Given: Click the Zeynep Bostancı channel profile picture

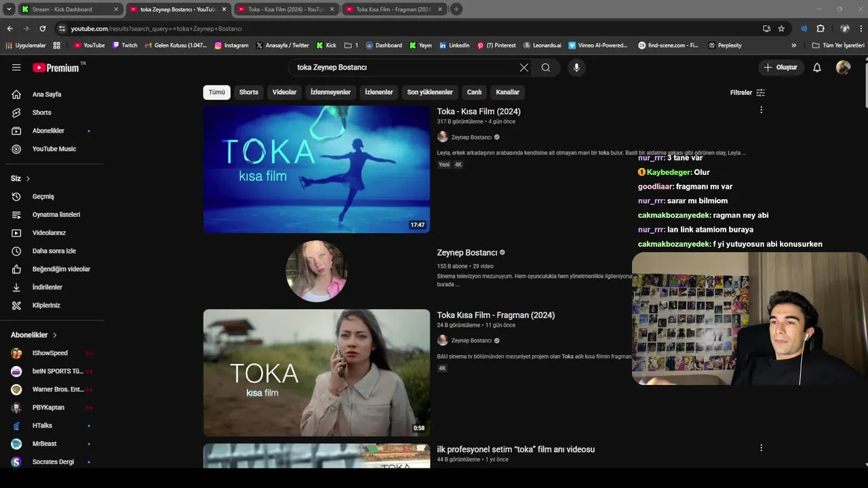Looking at the screenshot, I should pyautogui.click(x=317, y=271).
